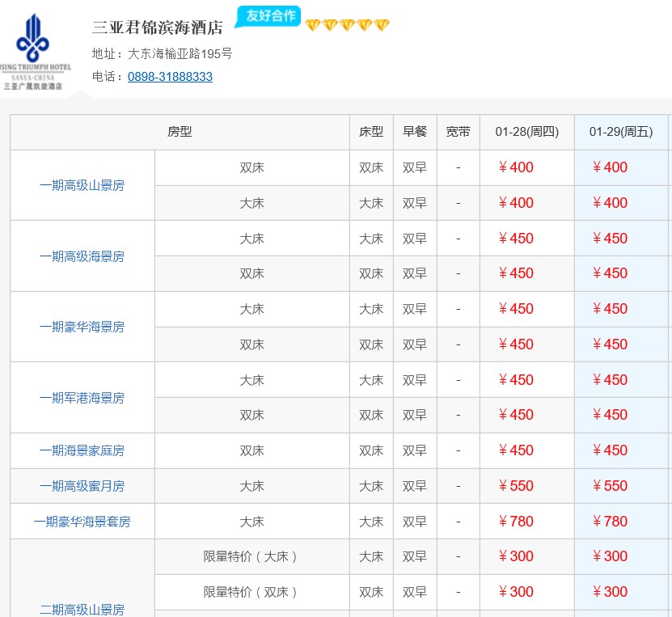Click the first gold diamond rating icon
672x617 pixels.
pos(313,26)
